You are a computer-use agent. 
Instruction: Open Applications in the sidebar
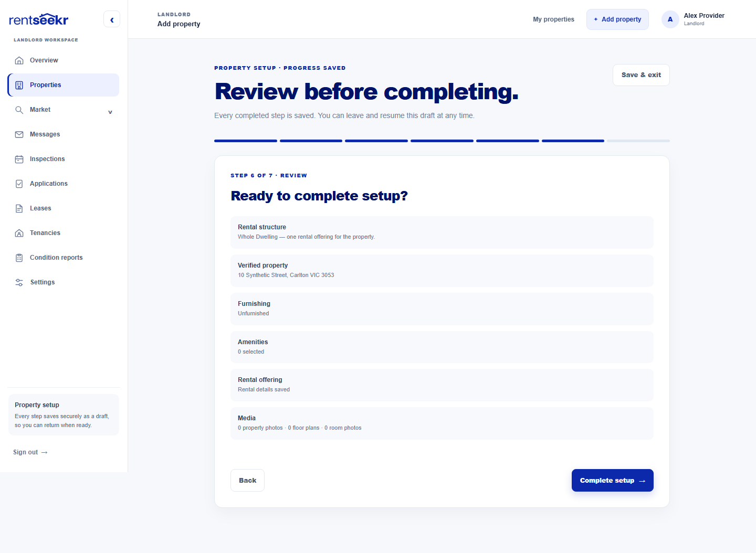tap(64, 184)
